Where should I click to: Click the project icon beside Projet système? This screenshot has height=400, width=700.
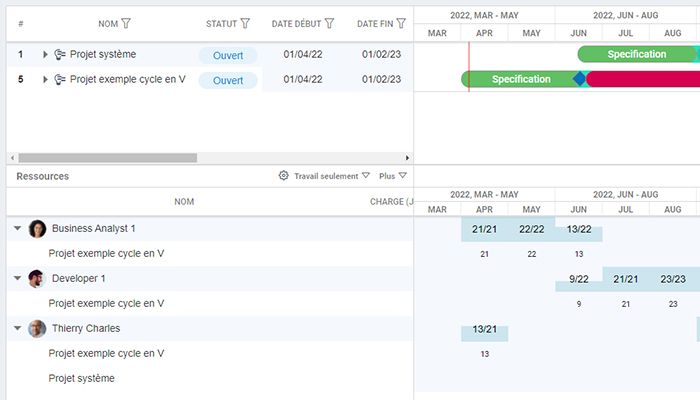coord(60,54)
